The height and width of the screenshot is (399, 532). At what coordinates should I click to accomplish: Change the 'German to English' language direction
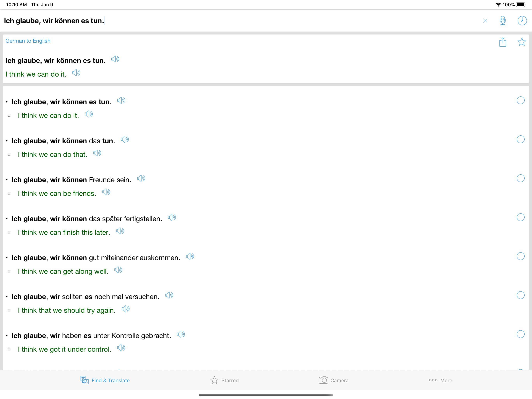click(x=28, y=41)
